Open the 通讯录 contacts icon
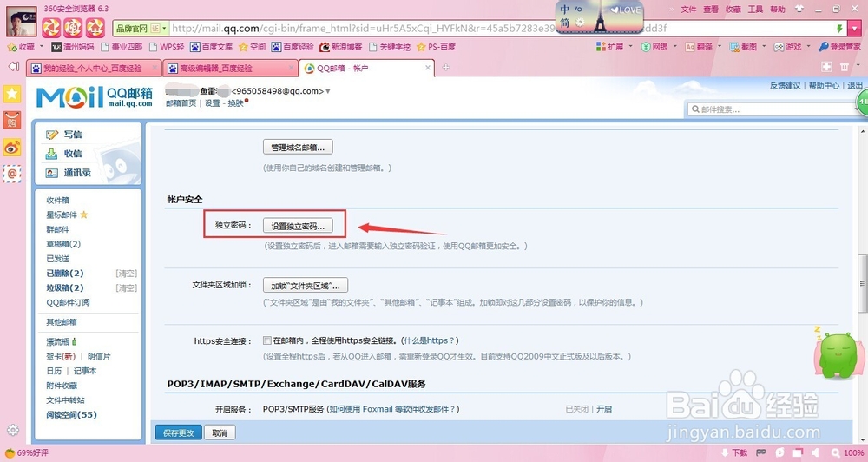Screen dimensions: 868x462 click(x=51, y=173)
